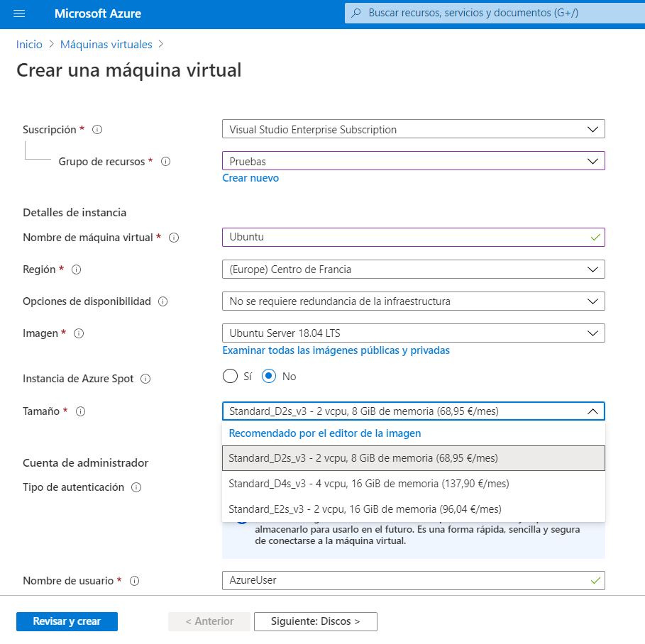Viewport: 645px width, 644px height.
Task: Click the Microsoft Azure logo text
Action: tap(98, 13)
